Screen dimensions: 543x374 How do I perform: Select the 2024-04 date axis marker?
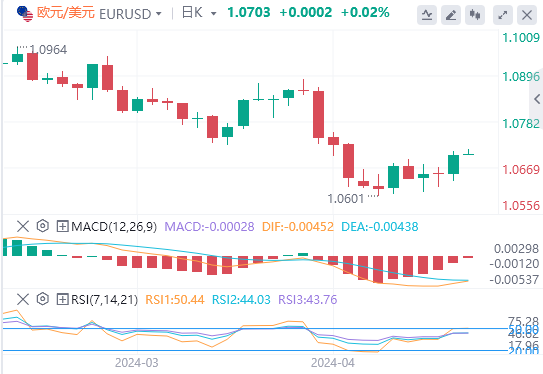(332, 363)
